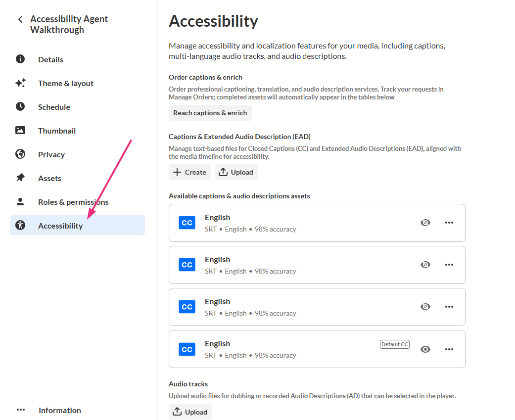Toggle visibility of the second English caption
Screen dimensions: 515x420
tap(425, 265)
